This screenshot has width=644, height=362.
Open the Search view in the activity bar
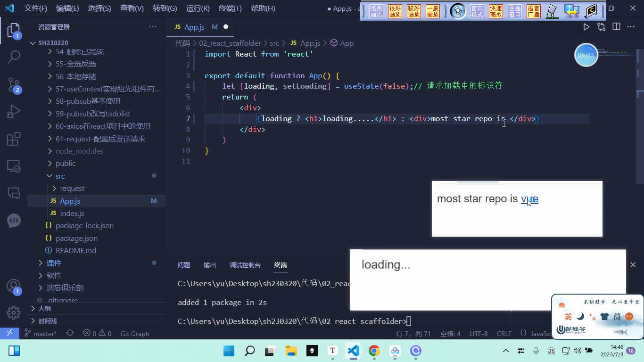coord(14,58)
